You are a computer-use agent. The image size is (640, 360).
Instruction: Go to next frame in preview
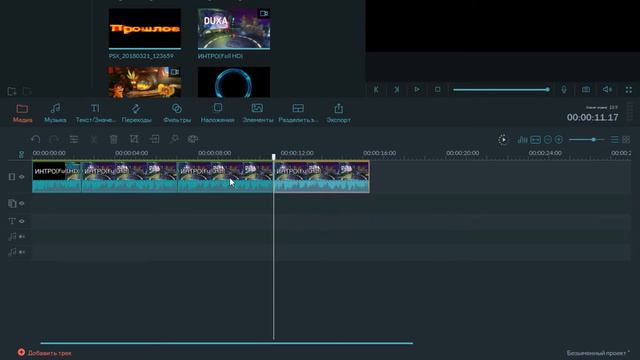click(x=396, y=89)
